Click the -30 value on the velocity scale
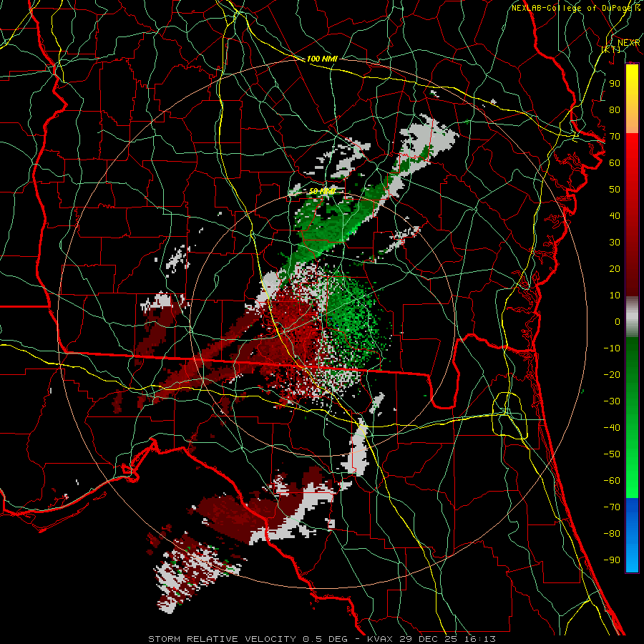The width and height of the screenshot is (644, 644). click(612, 401)
